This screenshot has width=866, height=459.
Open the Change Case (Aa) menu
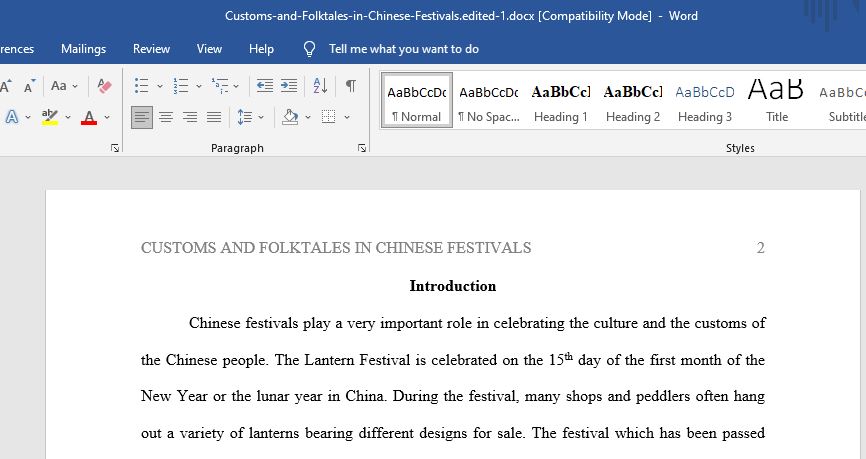tap(64, 86)
